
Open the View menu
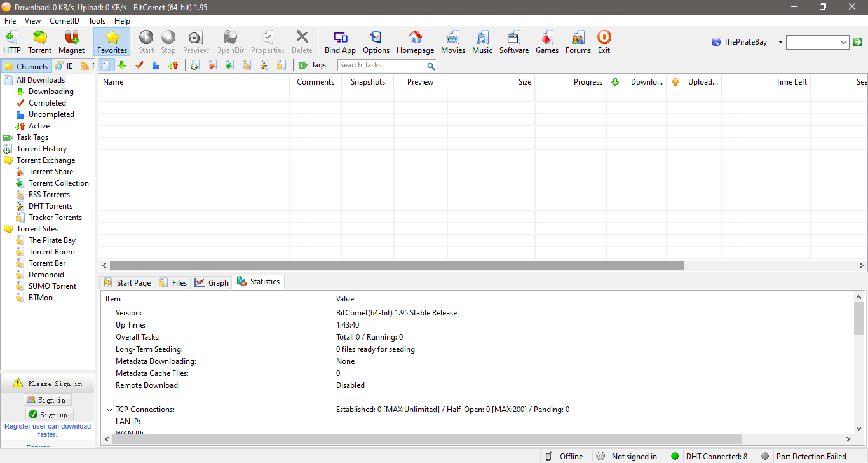coord(32,20)
